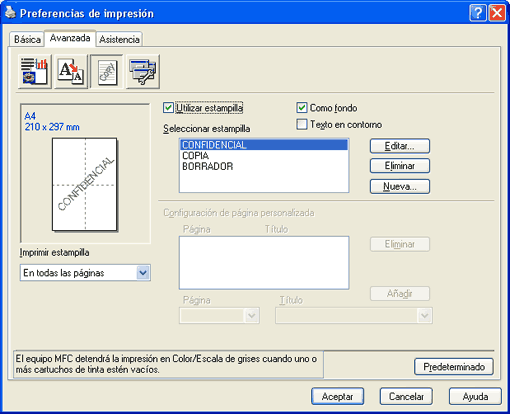
Task: Click the Nueva... button
Action: point(400,186)
